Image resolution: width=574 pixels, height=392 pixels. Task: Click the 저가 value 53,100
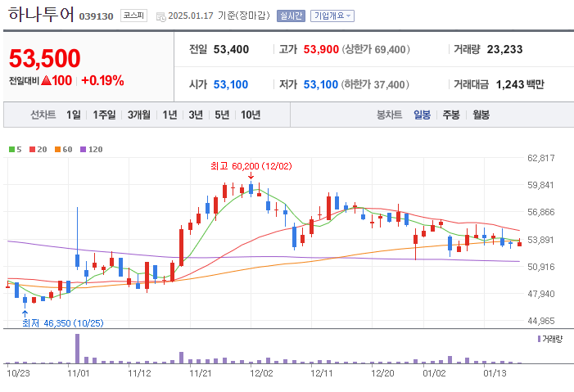[x=321, y=84]
